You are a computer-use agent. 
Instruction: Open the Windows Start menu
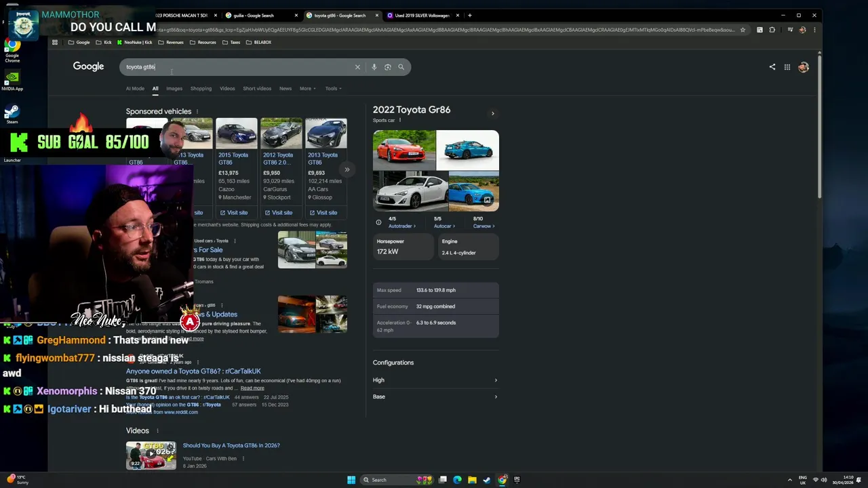pos(351,480)
